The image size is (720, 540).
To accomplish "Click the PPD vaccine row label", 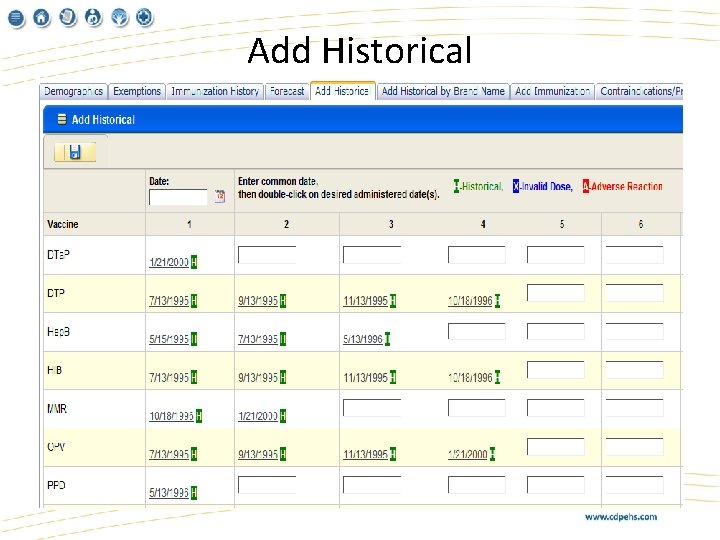I will coord(56,485).
